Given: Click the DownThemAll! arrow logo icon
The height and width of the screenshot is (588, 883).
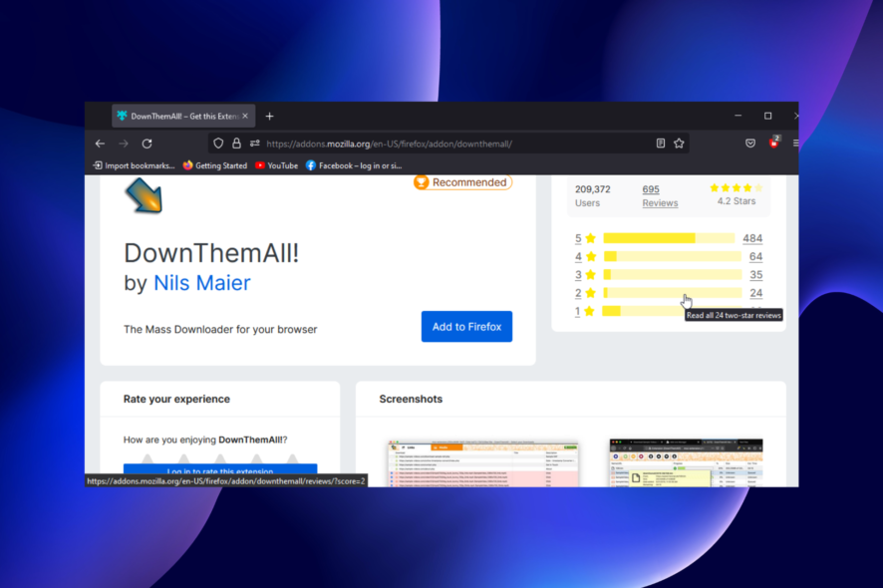Looking at the screenshot, I should pyautogui.click(x=145, y=195).
